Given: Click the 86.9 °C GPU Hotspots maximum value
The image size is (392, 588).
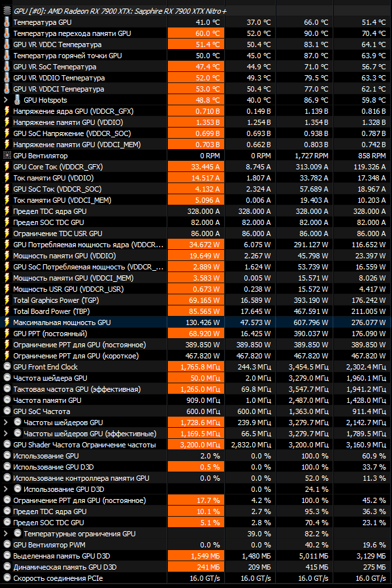Looking at the screenshot, I should click(316, 100).
